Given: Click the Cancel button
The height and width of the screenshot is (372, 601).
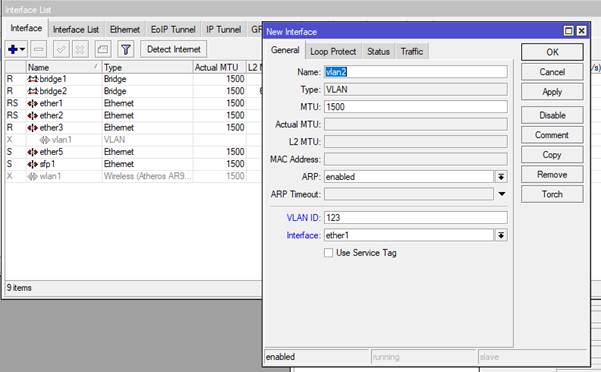Looking at the screenshot, I should pyautogui.click(x=552, y=72).
